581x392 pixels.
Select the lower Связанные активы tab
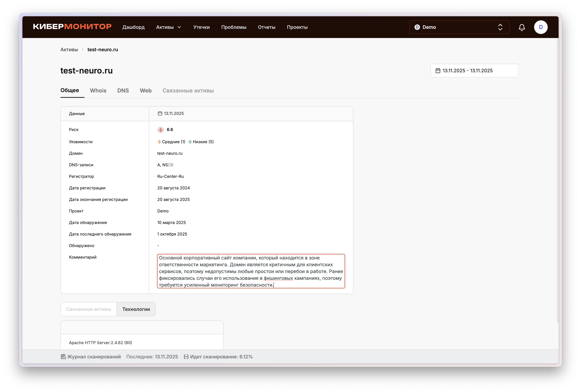tap(89, 309)
